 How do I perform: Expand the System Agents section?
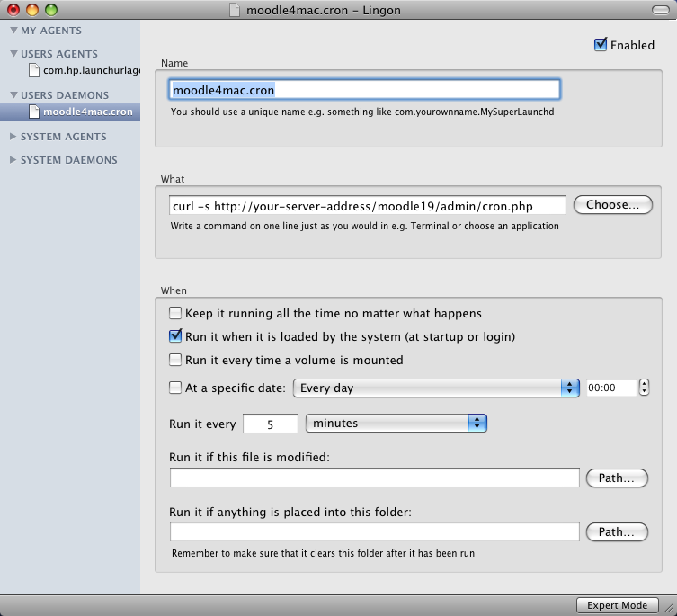point(13,137)
